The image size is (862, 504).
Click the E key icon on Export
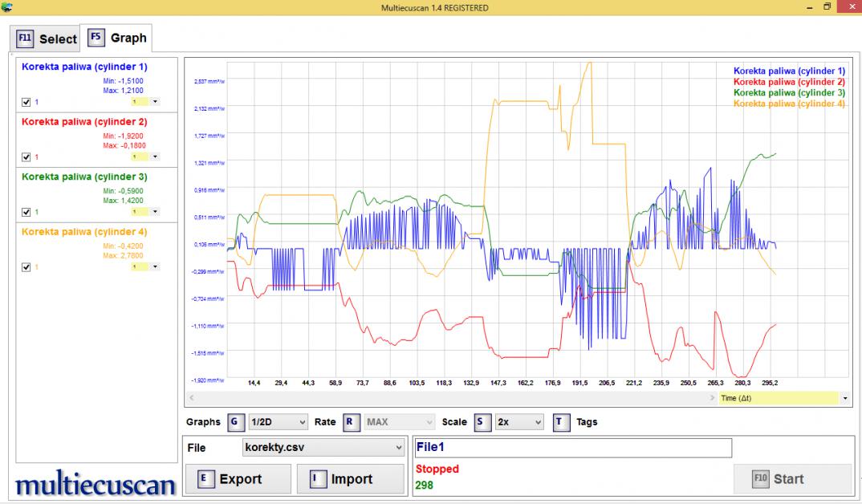tap(205, 478)
